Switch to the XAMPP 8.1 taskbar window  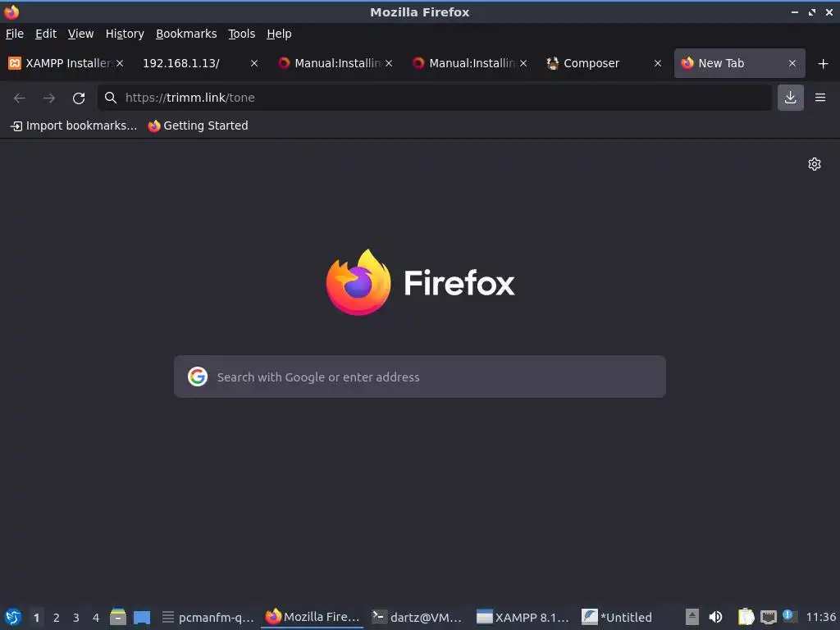coord(523,617)
